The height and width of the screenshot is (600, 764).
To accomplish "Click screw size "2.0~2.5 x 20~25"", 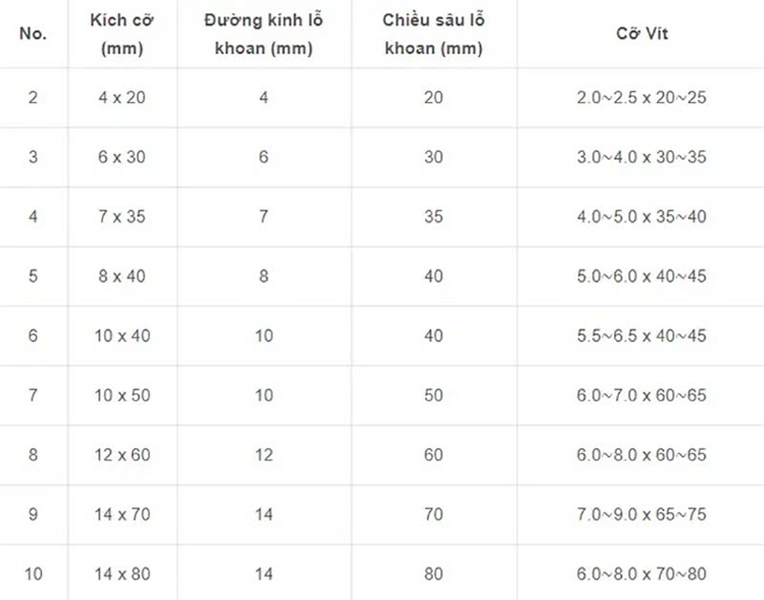I will click(641, 97).
